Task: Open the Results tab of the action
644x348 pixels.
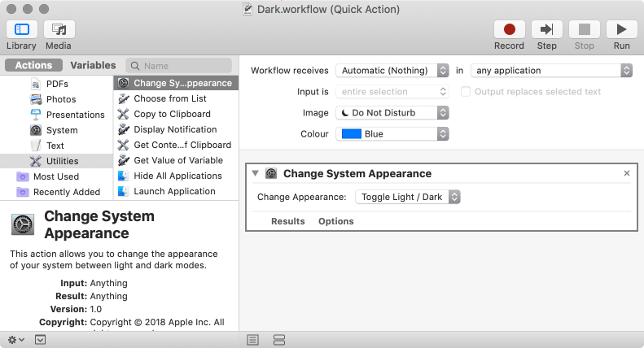Action: [x=288, y=221]
